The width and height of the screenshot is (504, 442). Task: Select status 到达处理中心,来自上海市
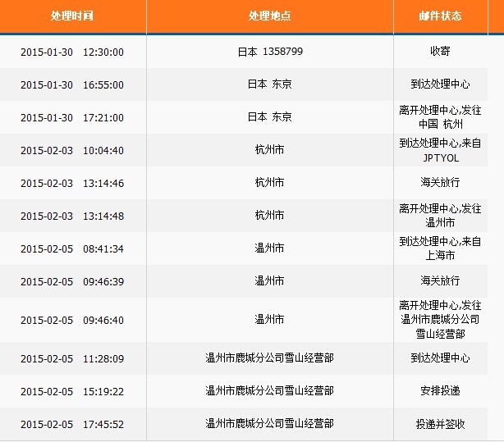click(440, 248)
